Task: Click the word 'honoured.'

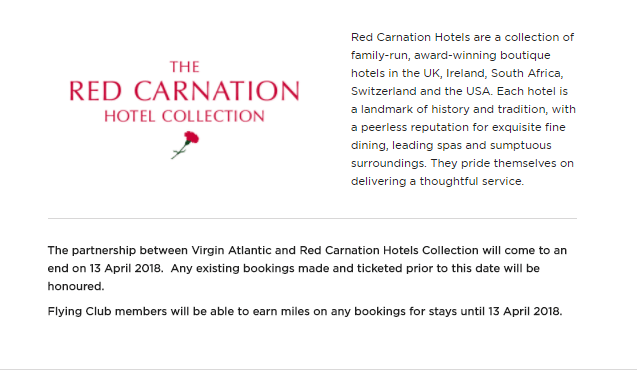Action: tap(76, 286)
